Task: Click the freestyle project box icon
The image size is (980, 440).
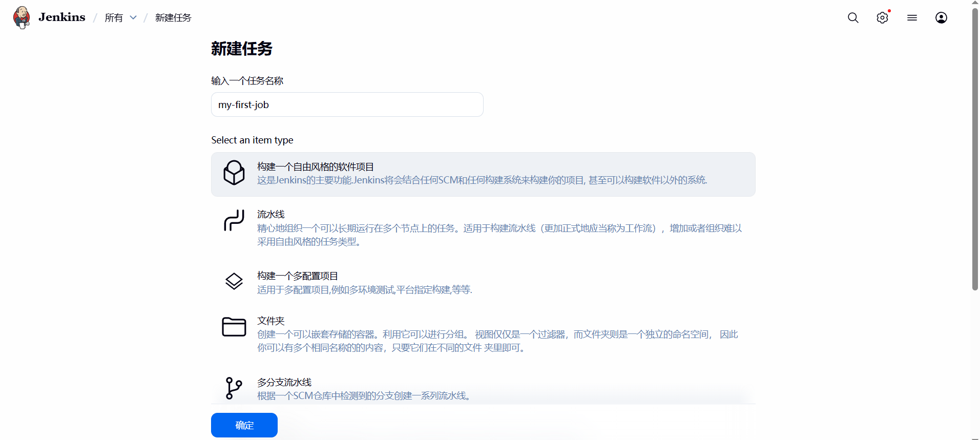Action: pos(234,173)
